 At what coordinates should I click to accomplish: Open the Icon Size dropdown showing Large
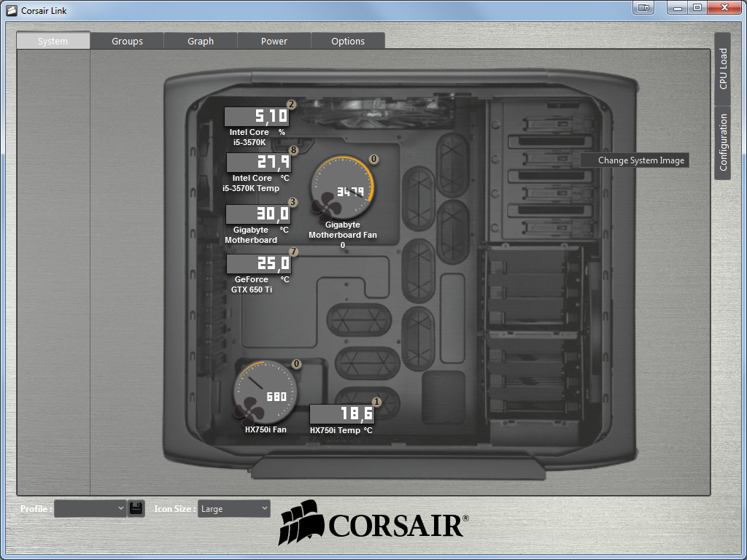234,508
